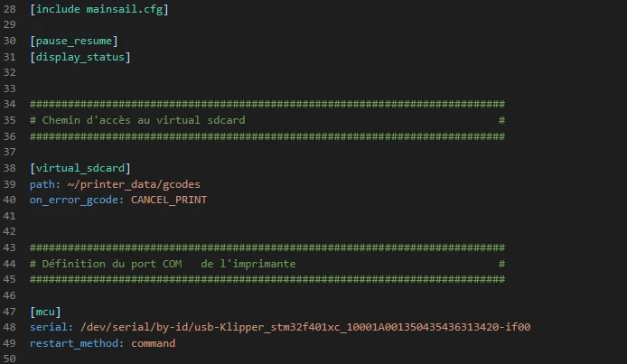The width and height of the screenshot is (627, 364).
Task: Click the serial device path value
Action: pos(305,327)
